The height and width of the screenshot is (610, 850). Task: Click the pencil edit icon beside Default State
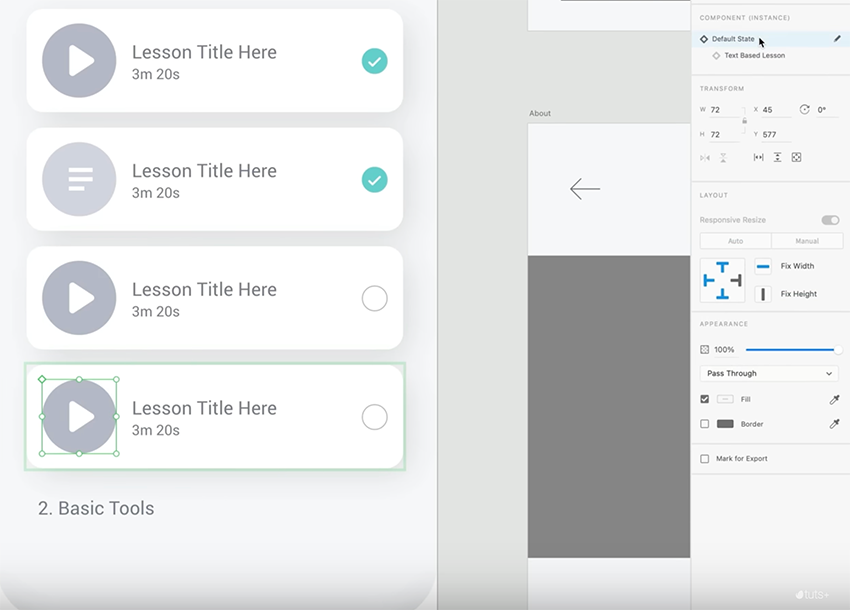[837, 38]
